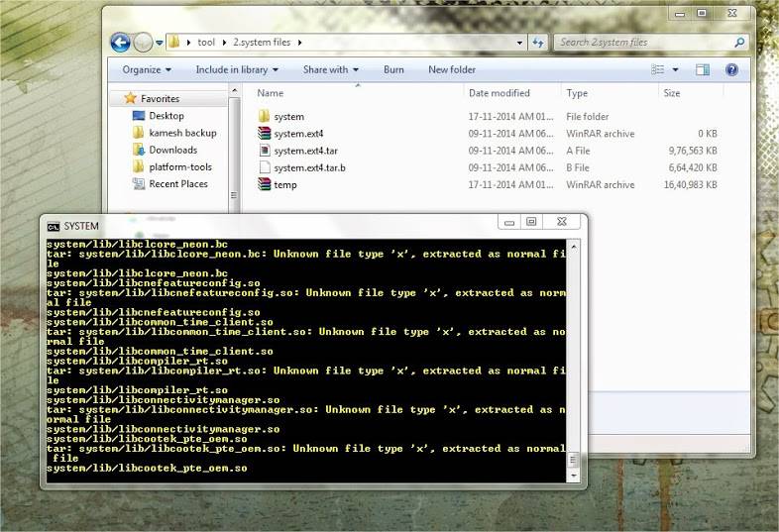Select the system.ext4 WinRAR archive icon
Screen dimensions: 779x532
pyautogui.click(x=265, y=133)
